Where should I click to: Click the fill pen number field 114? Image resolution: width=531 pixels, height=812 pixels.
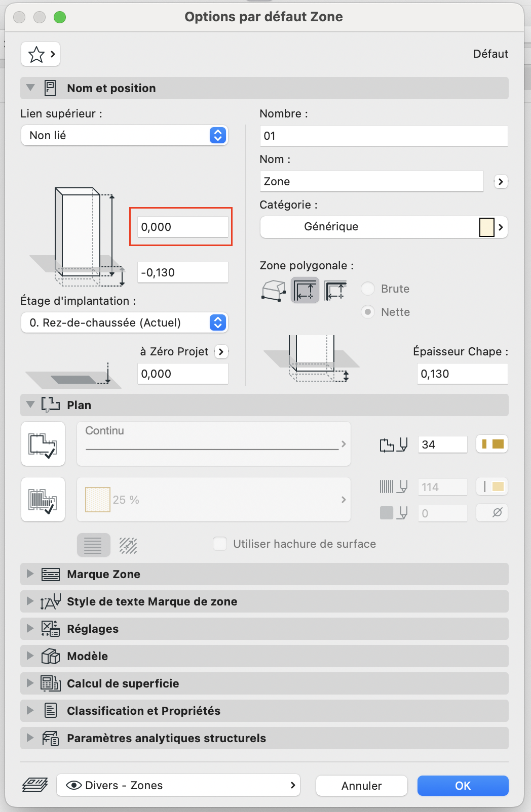(x=443, y=487)
